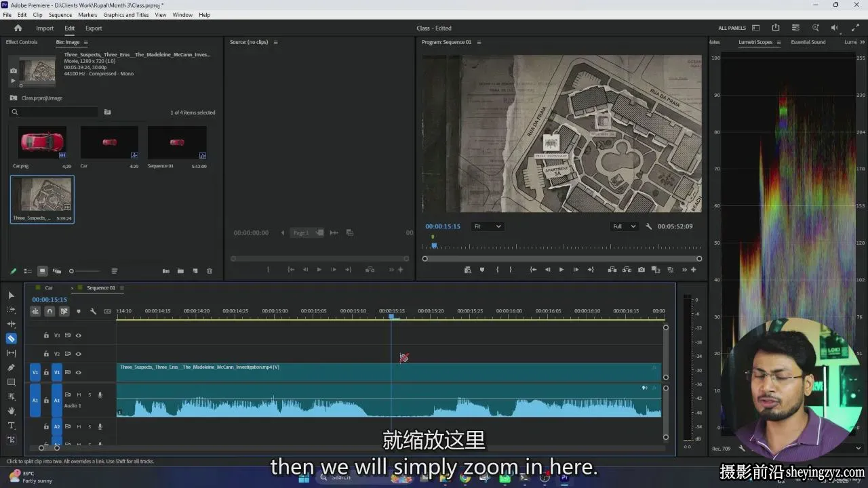This screenshot has height=488, width=868.
Task: Click the Home icon
Action: (x=18, y=28)
